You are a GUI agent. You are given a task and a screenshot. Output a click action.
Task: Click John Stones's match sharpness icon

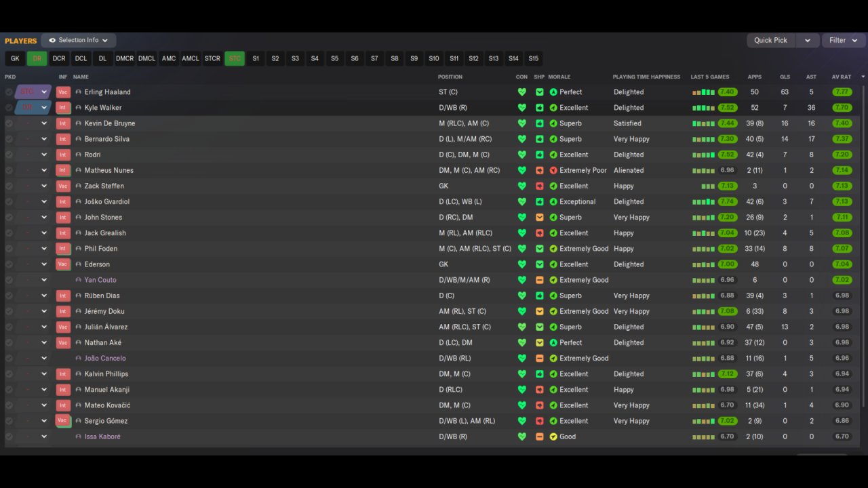[540, 218]
